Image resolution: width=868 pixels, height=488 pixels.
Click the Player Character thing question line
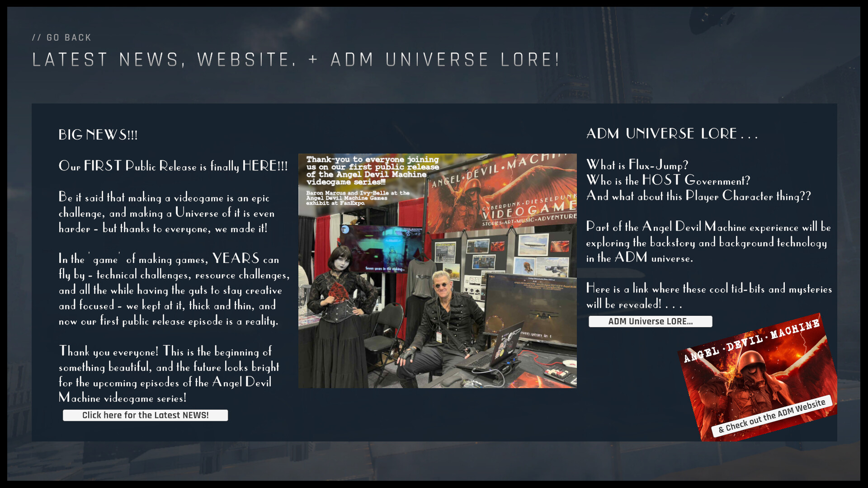click(698, 196)
